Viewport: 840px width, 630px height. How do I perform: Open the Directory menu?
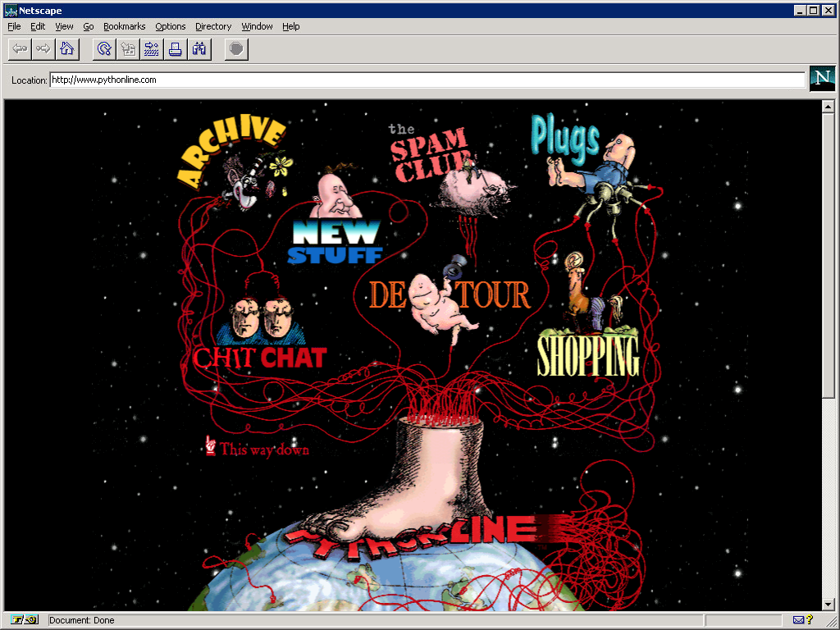tap(212, 26)
